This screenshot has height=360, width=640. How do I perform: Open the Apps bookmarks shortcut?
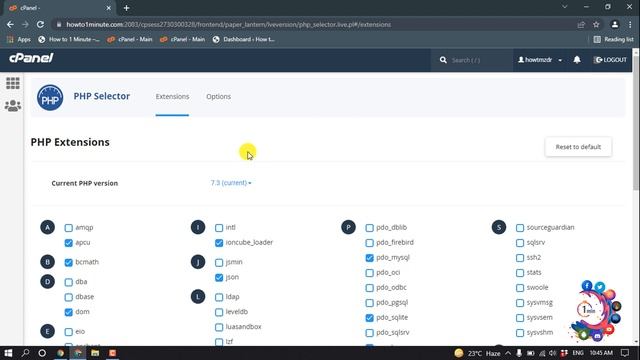click(19, 39)
